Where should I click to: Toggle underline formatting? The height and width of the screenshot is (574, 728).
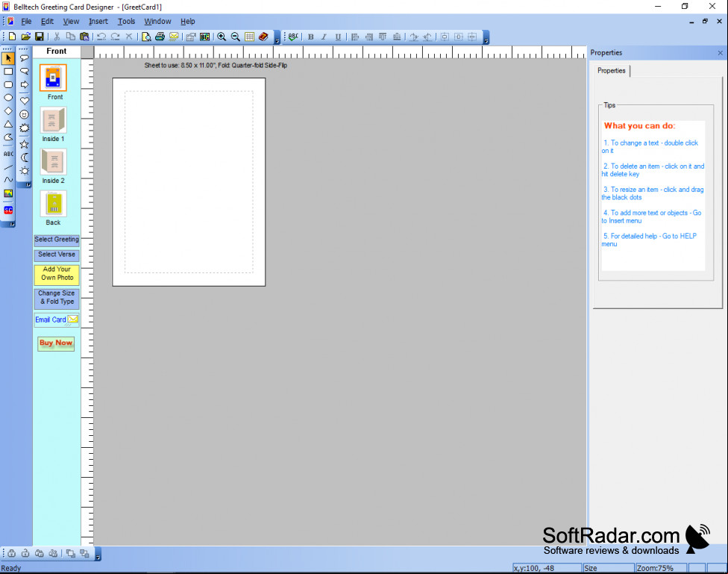click(x=338, y=37)
